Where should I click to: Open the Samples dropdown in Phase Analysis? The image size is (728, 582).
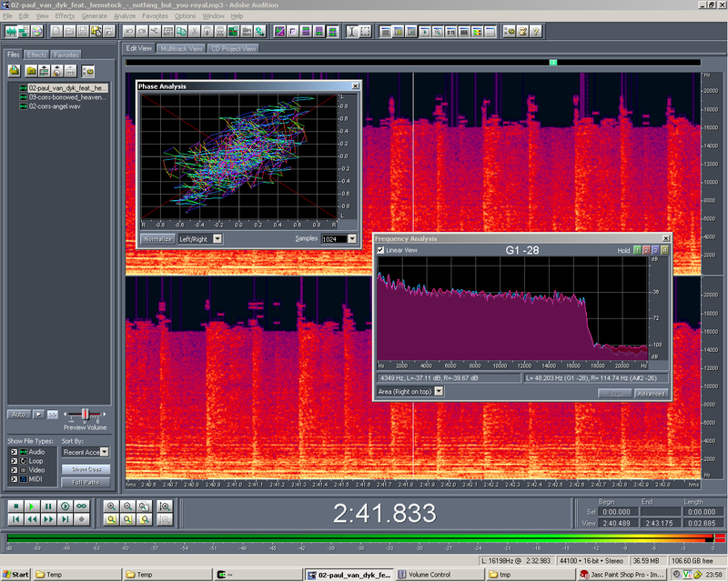click(352, 239)
